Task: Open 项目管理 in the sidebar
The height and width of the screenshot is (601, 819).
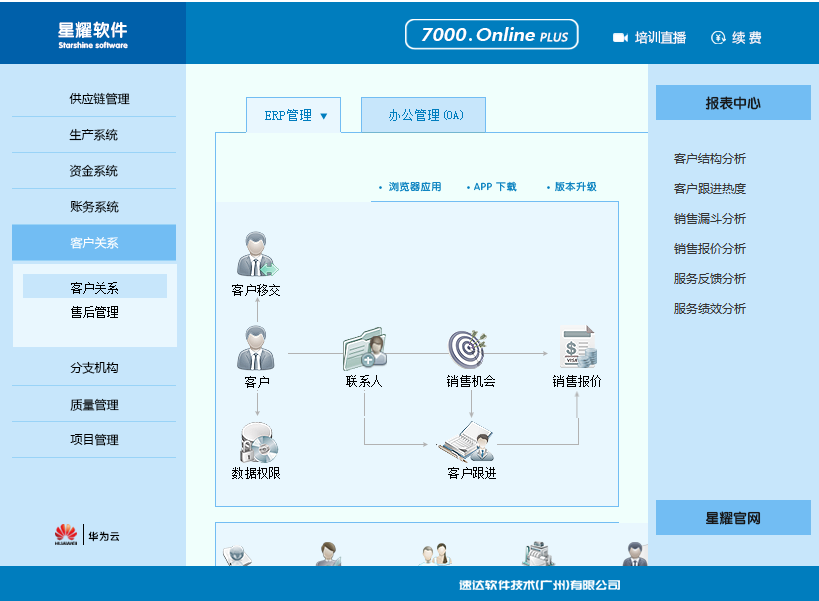Action: tap(94, 440)
